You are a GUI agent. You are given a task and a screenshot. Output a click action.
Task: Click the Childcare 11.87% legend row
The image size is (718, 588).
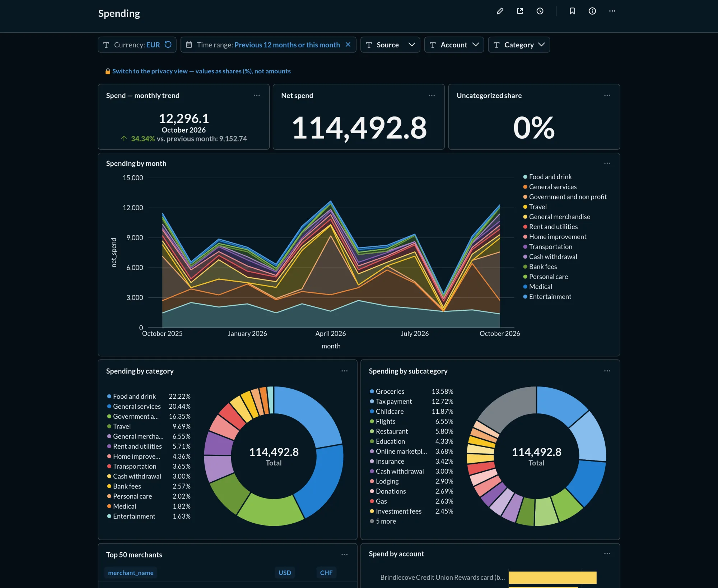click(411, 411)
